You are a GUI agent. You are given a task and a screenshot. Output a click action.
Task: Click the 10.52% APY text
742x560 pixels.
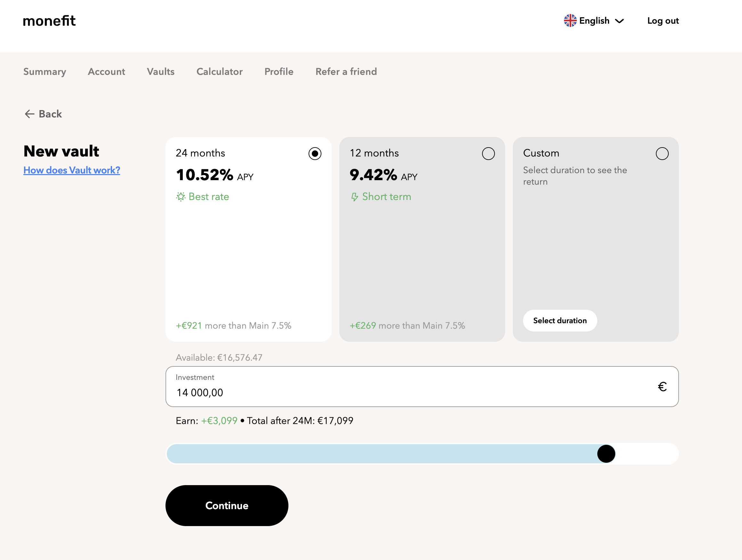(x=215, y=175)
